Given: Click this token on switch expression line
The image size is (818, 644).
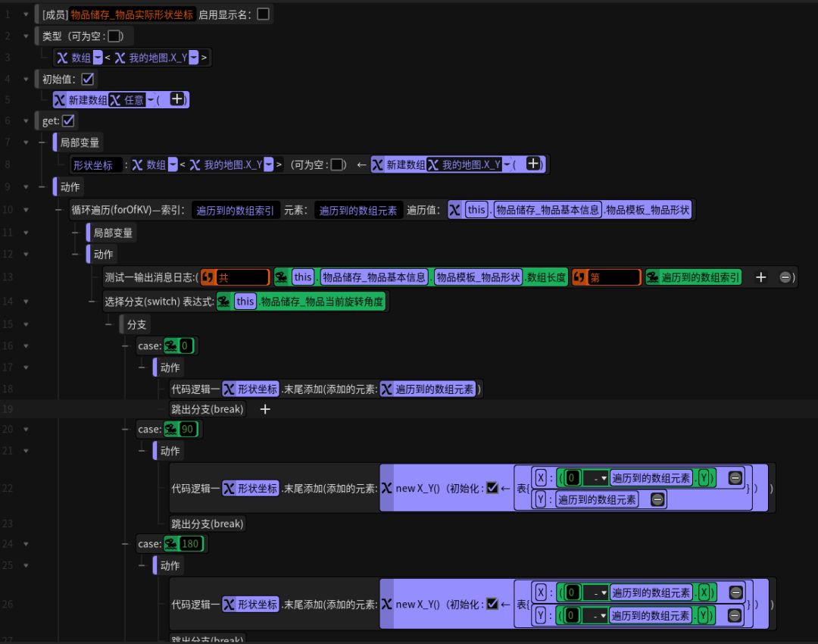Looking at the screenshot, I should (x=245, y=301).
